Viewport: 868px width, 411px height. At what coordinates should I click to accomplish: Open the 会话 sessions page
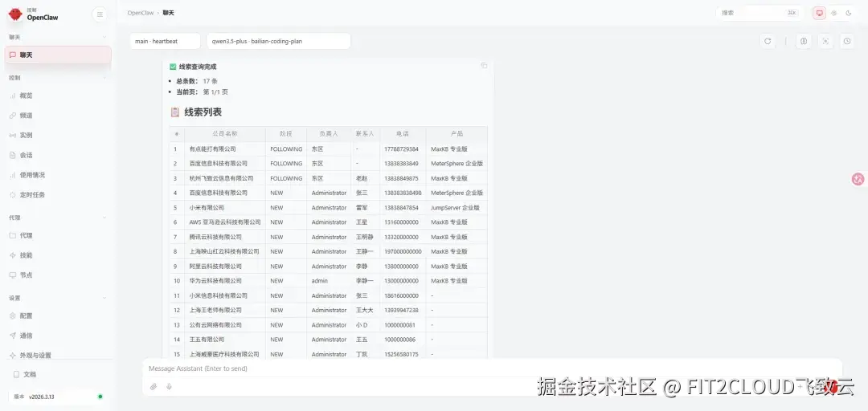pyautogui.click(x=58, y=155)
